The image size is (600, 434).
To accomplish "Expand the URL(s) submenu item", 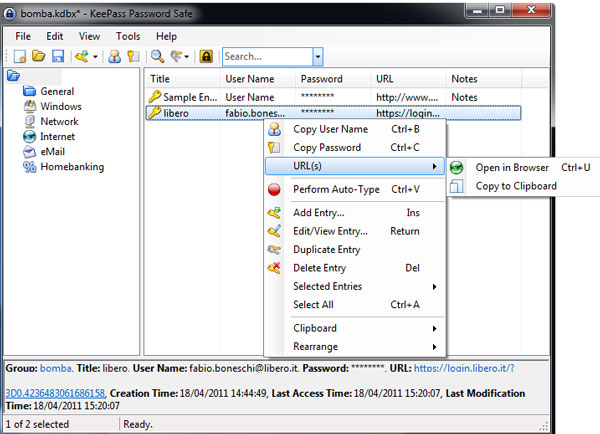I will click(x=355, y=166).
